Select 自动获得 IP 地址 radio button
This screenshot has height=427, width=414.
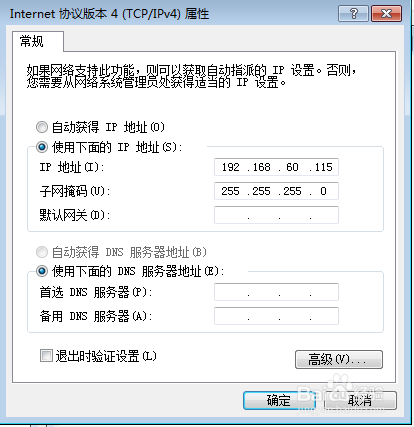tap(42, 127)
